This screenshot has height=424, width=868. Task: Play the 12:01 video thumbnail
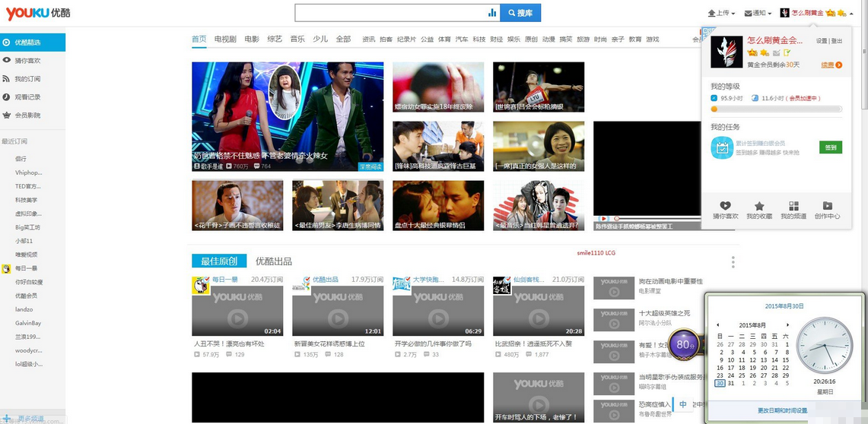[338, 311]
